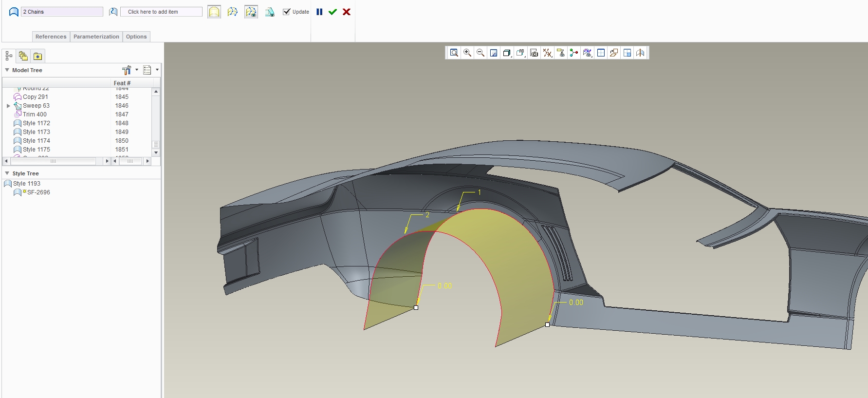868x398 pixels.
Task: Click the surface connection display icon
Action: [x=270, y=12]
